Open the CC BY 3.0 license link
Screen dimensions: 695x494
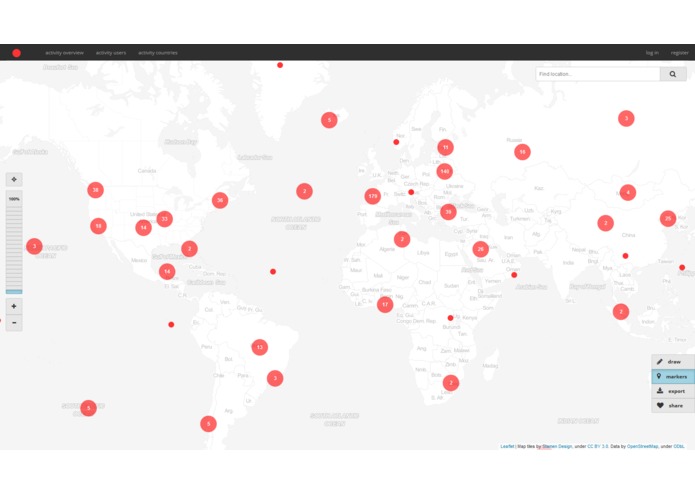click(598, 446)
